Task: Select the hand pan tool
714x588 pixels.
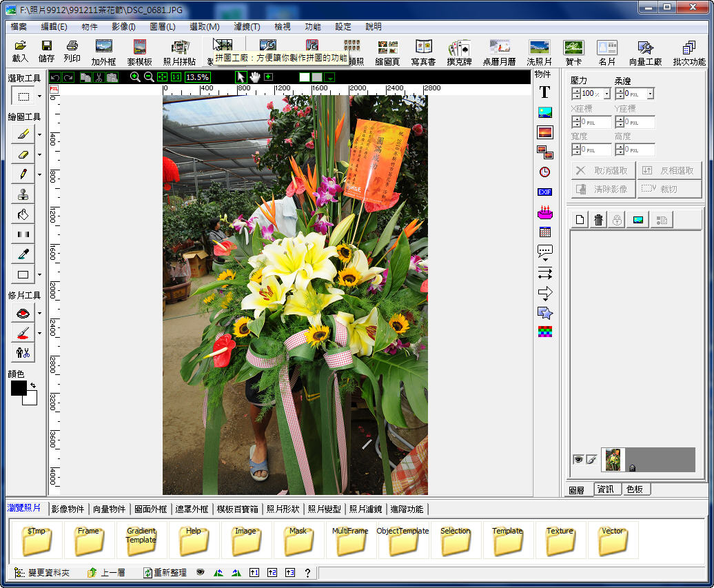Action: [254, 77]
